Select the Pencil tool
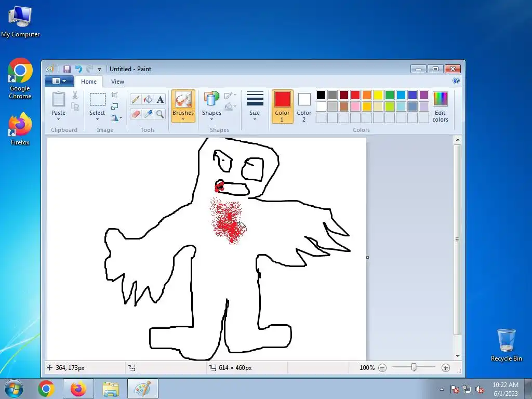 pos(136,99)
